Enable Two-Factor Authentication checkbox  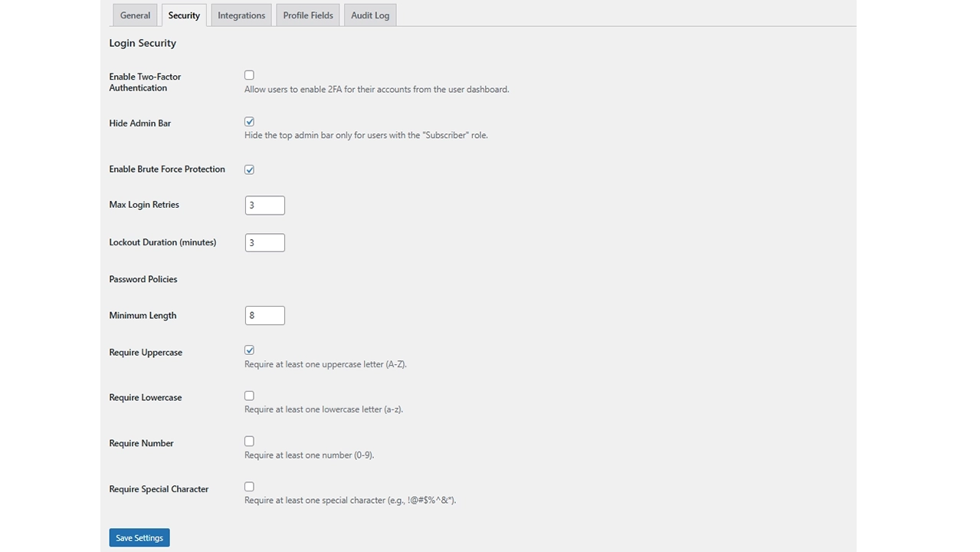coord(249,75)
